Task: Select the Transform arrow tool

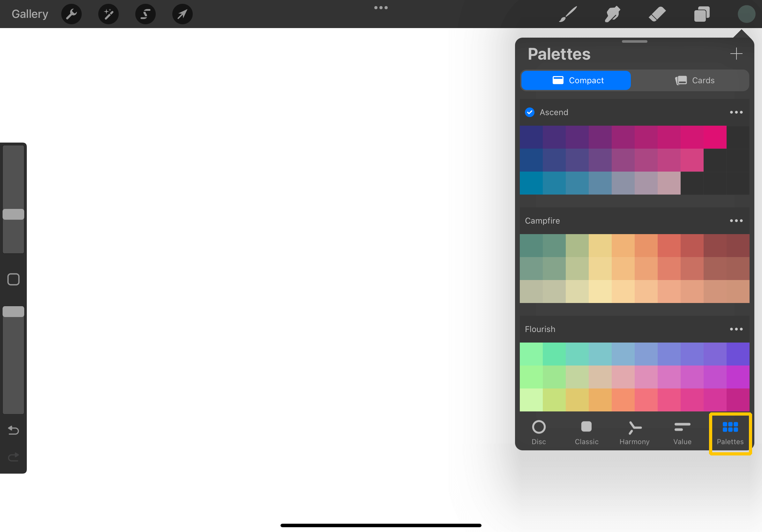Action: 182,14
